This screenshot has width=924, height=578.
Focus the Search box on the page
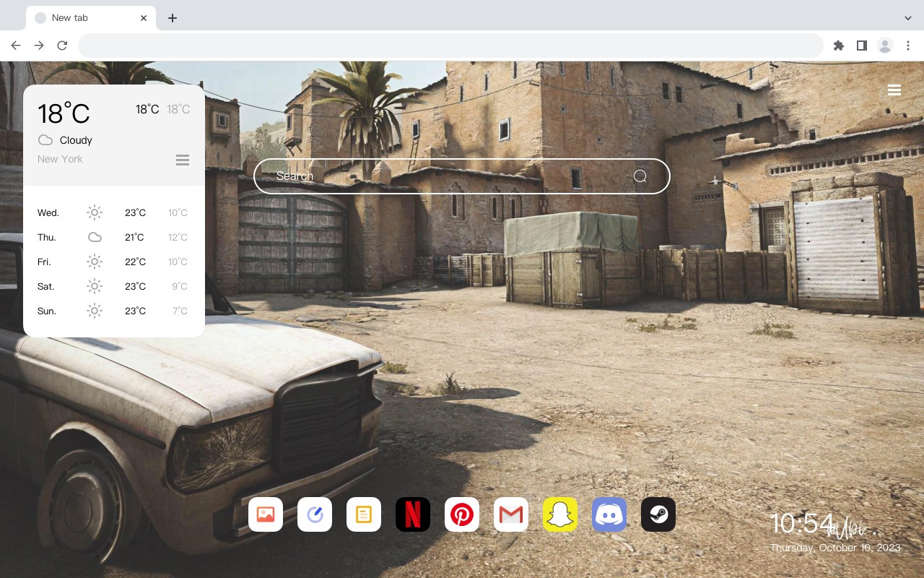pyautogui.click(x=462, y=176)
